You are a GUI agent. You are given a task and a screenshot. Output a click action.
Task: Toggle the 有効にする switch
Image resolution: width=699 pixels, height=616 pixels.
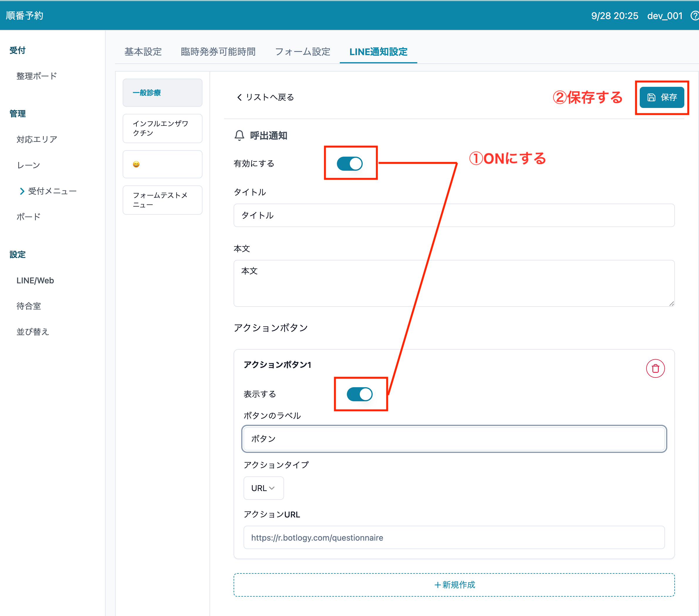349,163
